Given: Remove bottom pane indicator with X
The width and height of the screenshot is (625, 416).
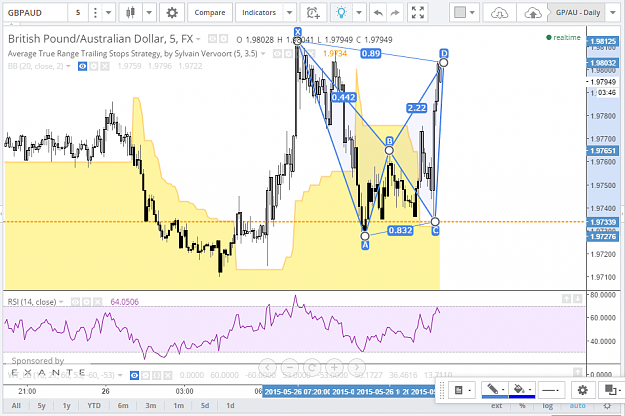Looking at the screenshot, I should tap(168, 375).
